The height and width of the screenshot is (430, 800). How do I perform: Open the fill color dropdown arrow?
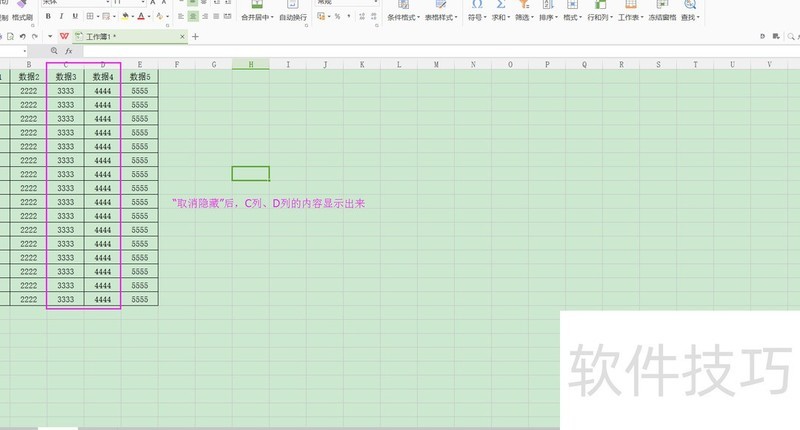[133, 17]
